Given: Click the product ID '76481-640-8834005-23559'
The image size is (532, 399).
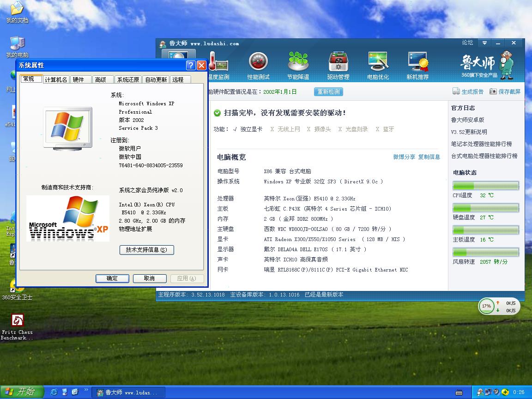Looking at the screenshot, I should [x=151, y=165].
